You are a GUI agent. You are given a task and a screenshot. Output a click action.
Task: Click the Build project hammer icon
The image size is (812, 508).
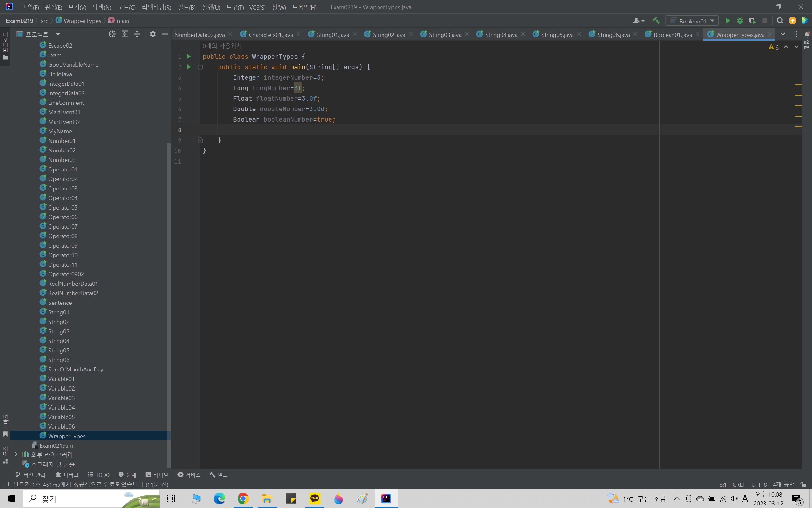656,21
